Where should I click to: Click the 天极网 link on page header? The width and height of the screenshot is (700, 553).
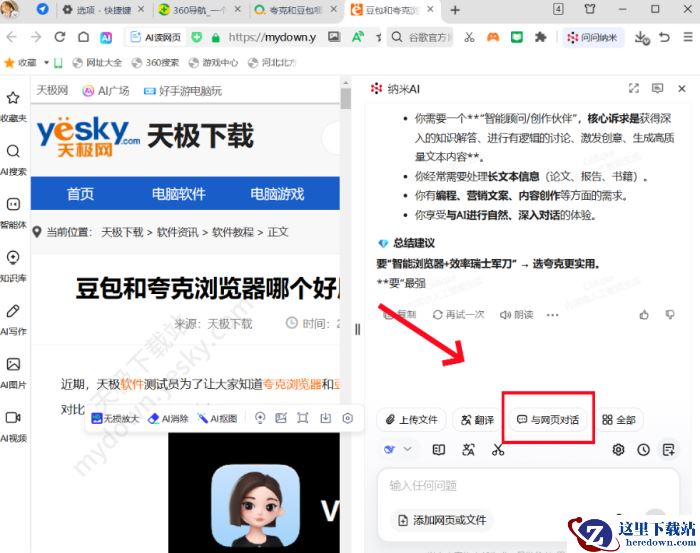[x=52, y=91]
